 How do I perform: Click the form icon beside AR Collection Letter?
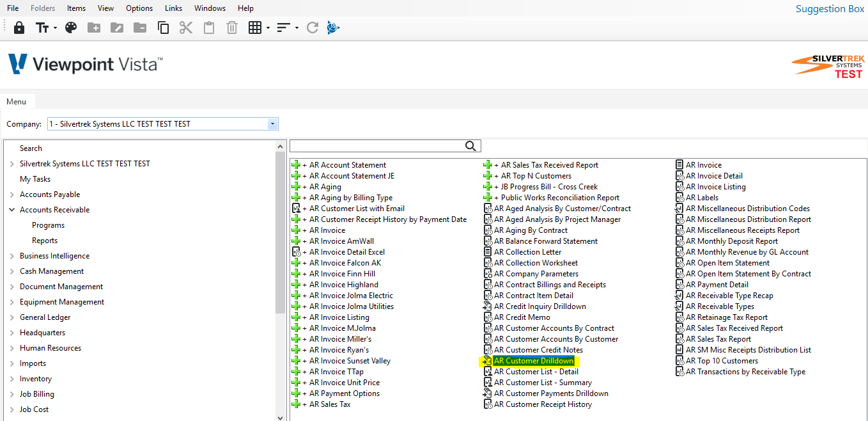tap(488, 252)
